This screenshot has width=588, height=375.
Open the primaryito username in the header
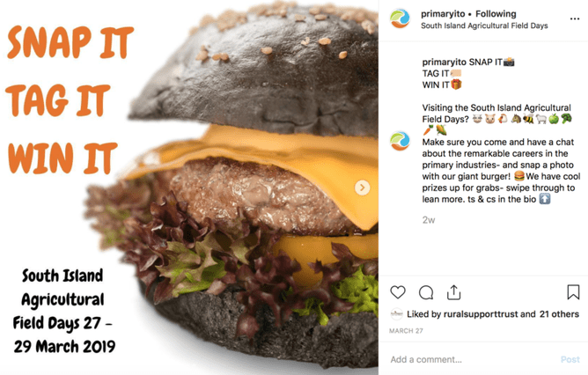(x=443, y=14)
